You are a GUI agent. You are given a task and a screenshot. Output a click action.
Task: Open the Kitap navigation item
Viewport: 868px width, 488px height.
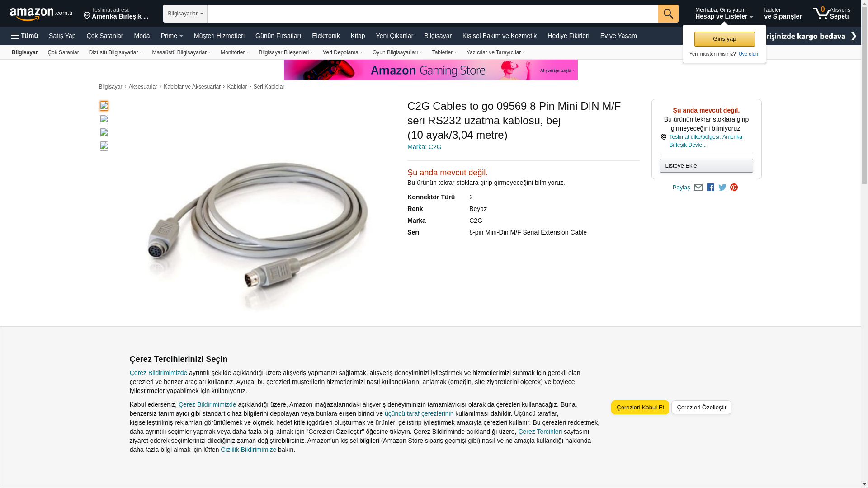358,36
